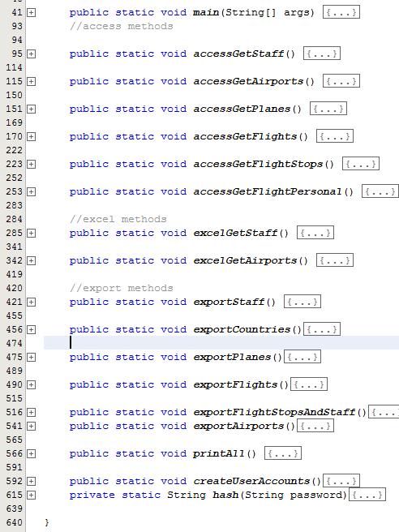Unfold accessGetAirports using the gutter plus icon
Screen dimensions: 399x532
(x=31, y=81)
